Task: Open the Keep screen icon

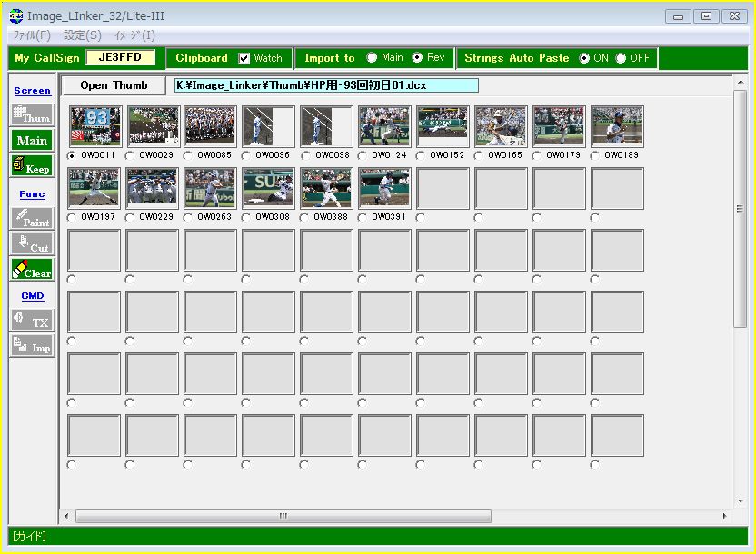Action: (x=32, y=165)
